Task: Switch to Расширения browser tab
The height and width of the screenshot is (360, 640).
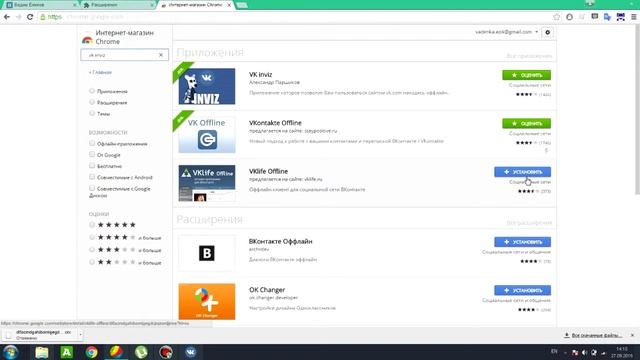Action: point(118,5)
